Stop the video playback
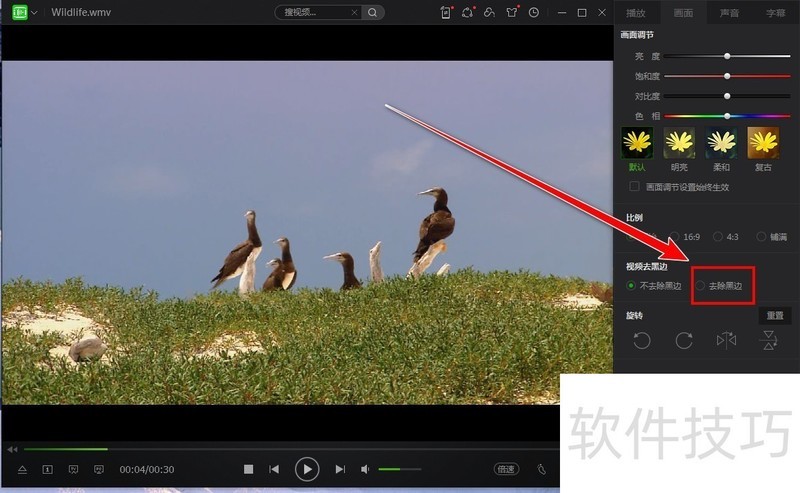 (249, 469)
